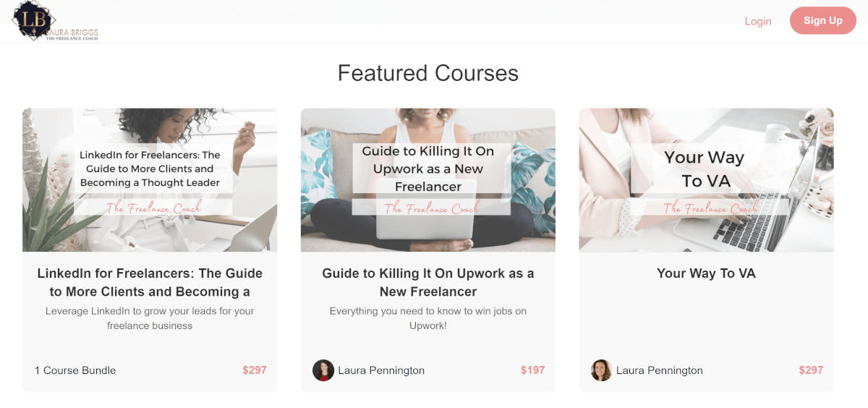This screenshot has height=408, width=868.
Task: Select Guide to Killing It On Upwork title
Action: pos(428,282)
